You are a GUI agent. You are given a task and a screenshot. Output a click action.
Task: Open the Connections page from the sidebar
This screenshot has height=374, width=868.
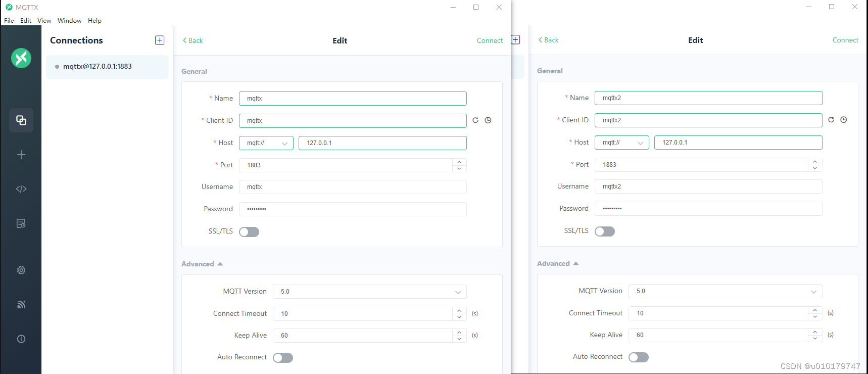point(21,120)
